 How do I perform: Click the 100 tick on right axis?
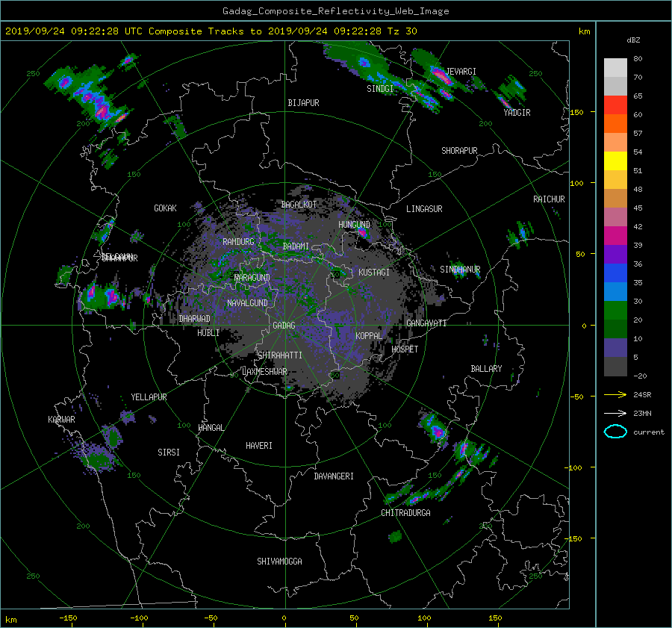pyautogui.click(x=576, y=183)
